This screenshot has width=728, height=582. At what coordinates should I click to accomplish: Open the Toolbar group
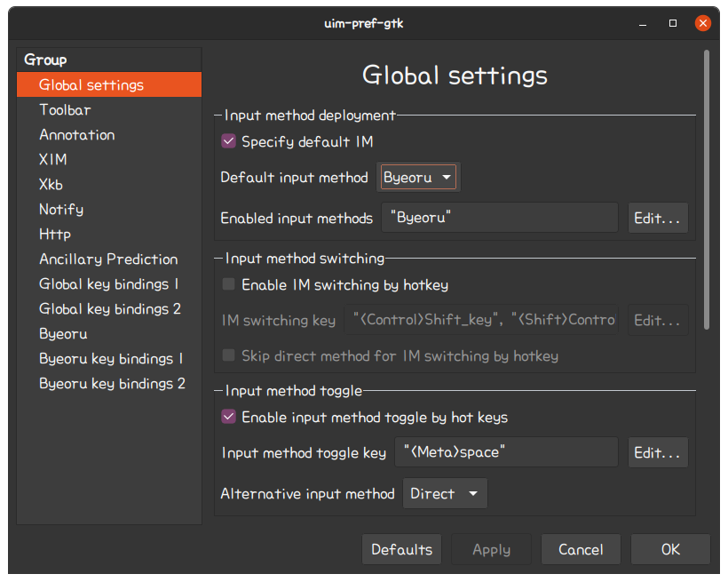[x=109, y=109]
